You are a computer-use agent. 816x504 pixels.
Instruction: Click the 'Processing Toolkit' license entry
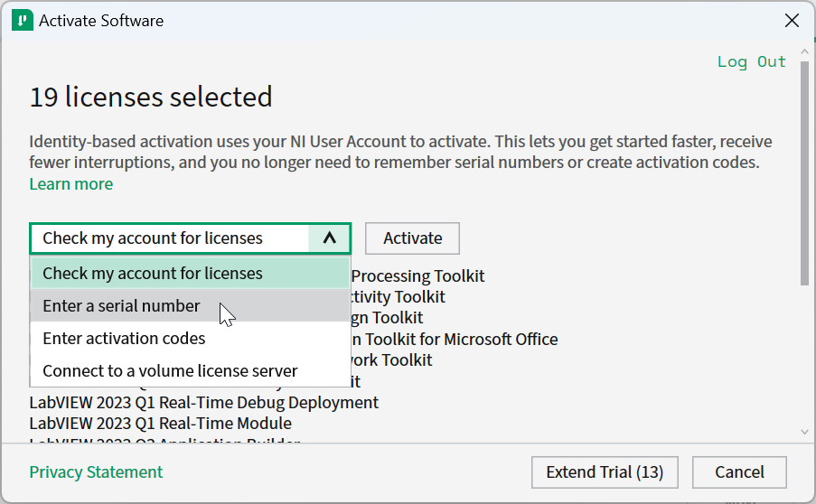tap(417, 275)
